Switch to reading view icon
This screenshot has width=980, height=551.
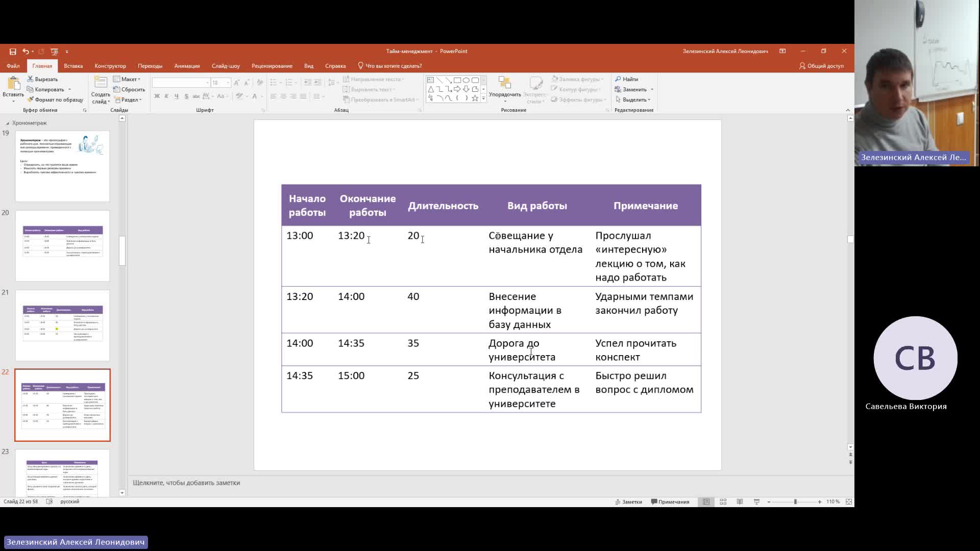click(740, 502)
